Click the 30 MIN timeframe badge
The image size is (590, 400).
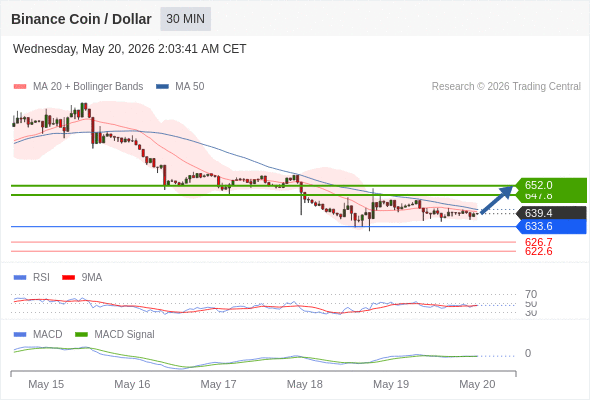click(x=186, y=19)
